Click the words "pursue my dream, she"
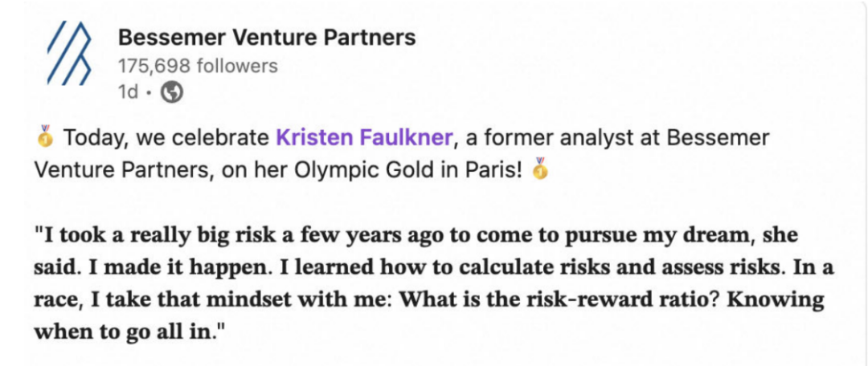868x366 pixels. (681, 237)
